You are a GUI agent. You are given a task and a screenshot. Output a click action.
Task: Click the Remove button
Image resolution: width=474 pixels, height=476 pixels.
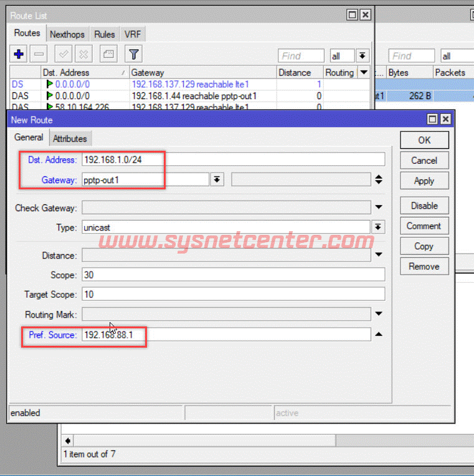424,267
